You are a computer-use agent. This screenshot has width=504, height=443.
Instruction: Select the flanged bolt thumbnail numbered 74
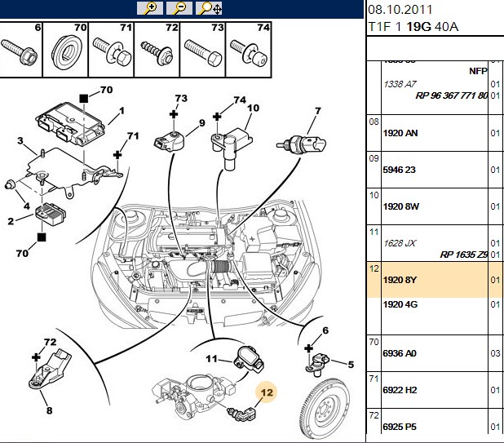[x=249, y=50]
